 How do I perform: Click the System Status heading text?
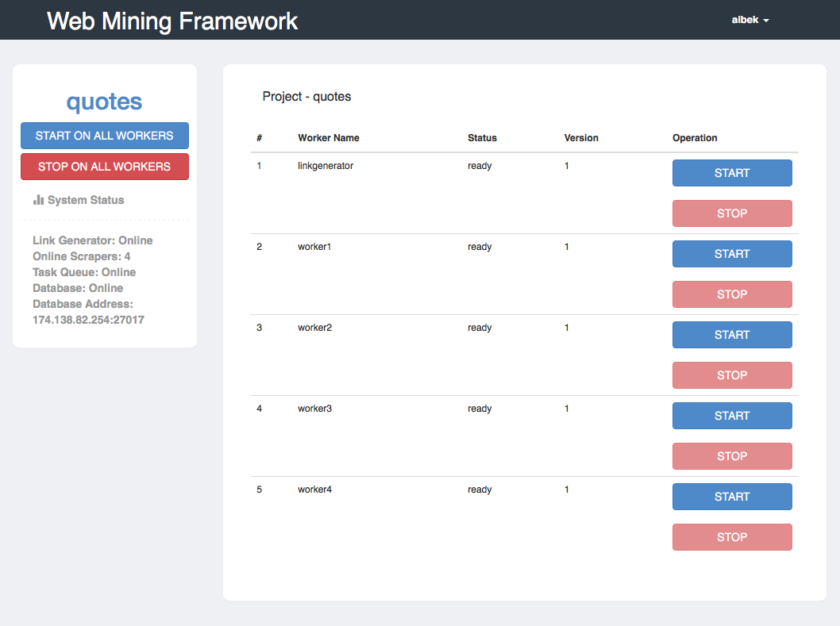pos(86,200)
